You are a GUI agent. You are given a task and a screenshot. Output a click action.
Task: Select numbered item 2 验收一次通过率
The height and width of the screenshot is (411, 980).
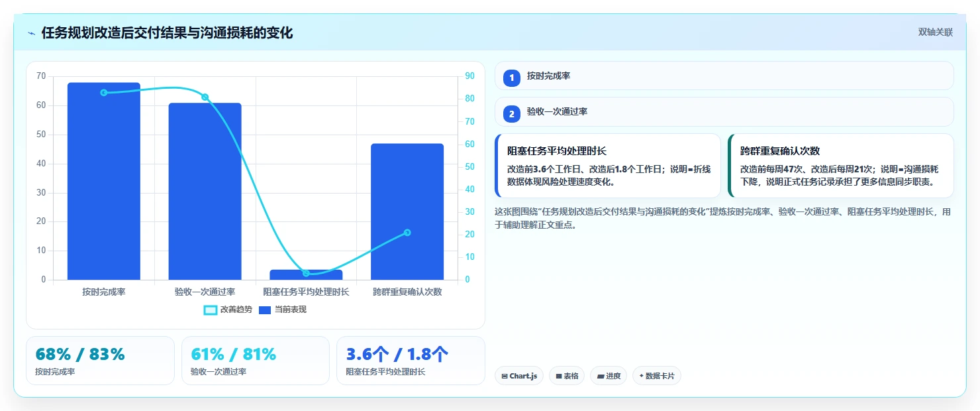[x=724, y=111]
